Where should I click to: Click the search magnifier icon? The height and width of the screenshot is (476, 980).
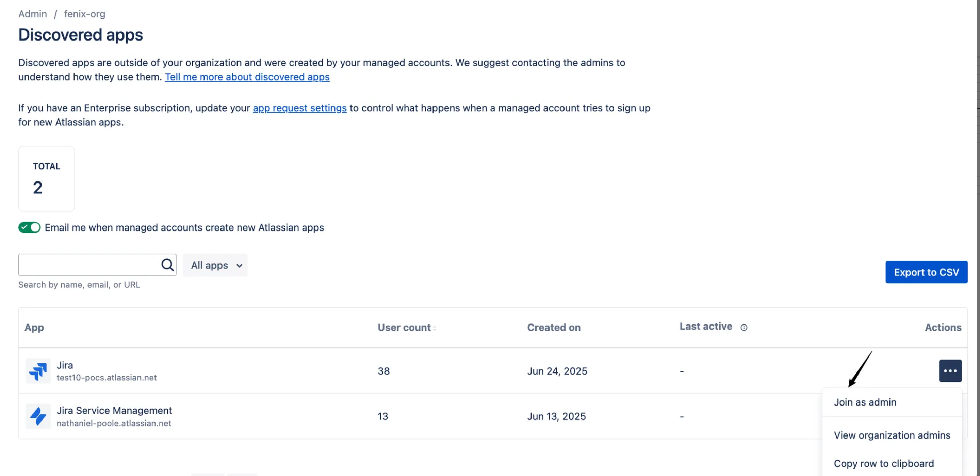pos(167,265)
